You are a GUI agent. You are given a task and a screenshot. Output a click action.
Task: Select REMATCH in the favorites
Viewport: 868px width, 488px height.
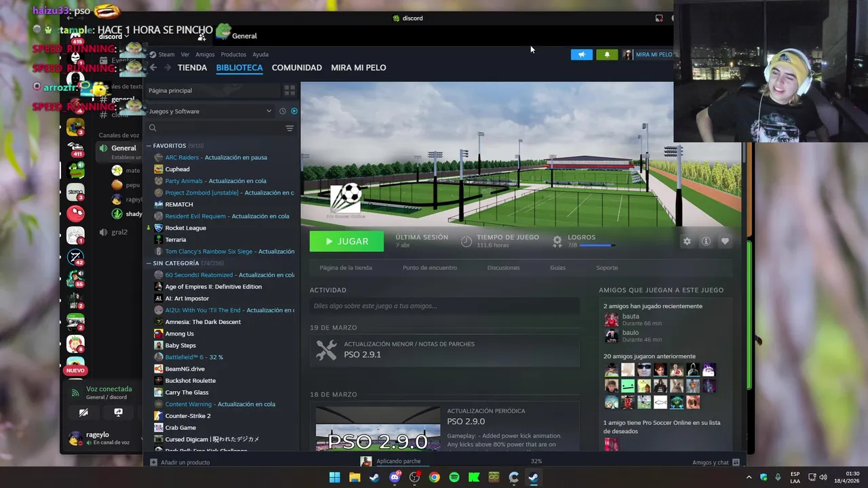(178, 204)
